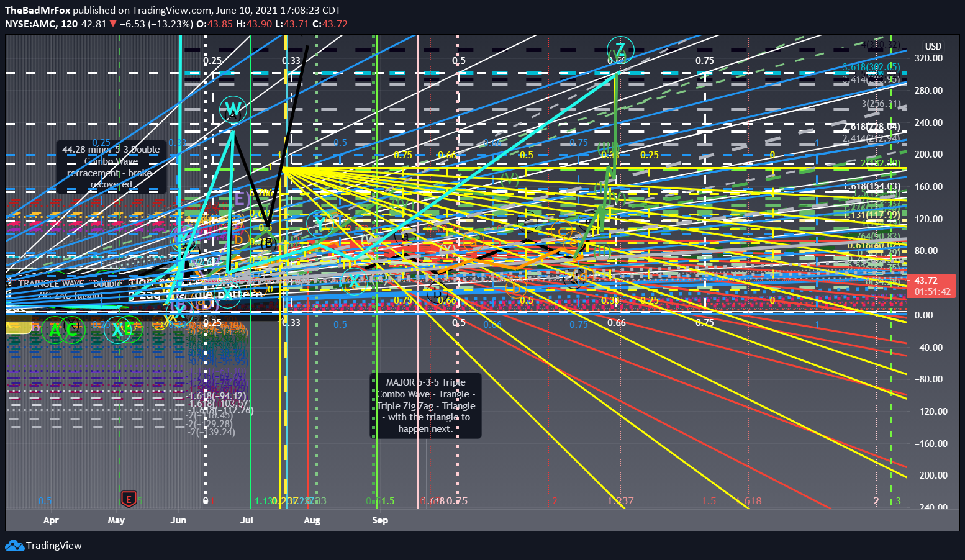Screen dimensions: 965x560
Task: Click the green circled C wave label
Action: click(72, 330)
